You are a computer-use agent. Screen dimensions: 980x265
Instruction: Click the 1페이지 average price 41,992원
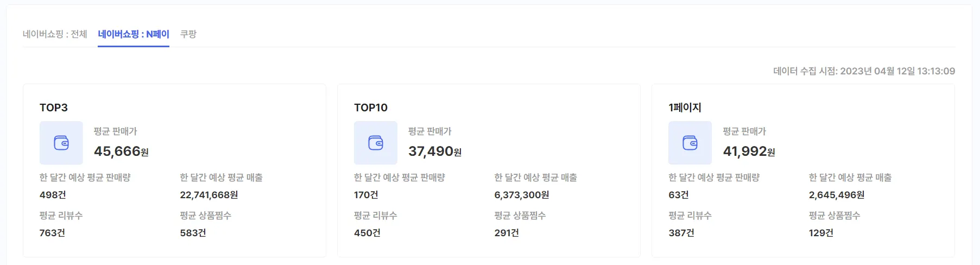(x=749, y=152)
